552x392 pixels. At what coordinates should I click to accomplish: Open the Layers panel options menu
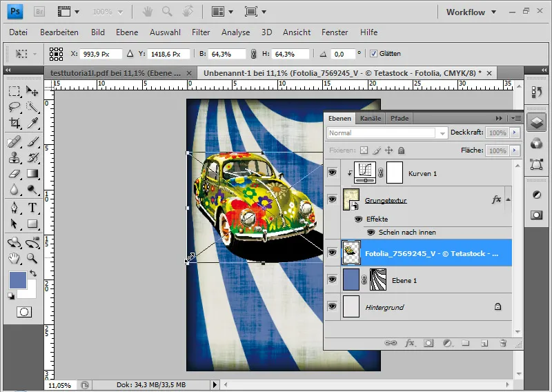(516, 118)
